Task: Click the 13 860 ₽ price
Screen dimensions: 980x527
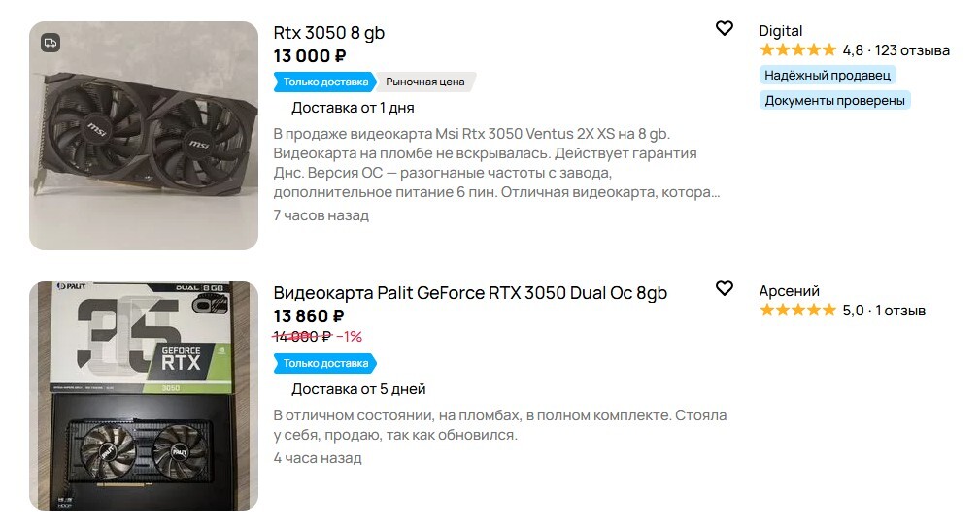Action: click(x=309, y=316)
